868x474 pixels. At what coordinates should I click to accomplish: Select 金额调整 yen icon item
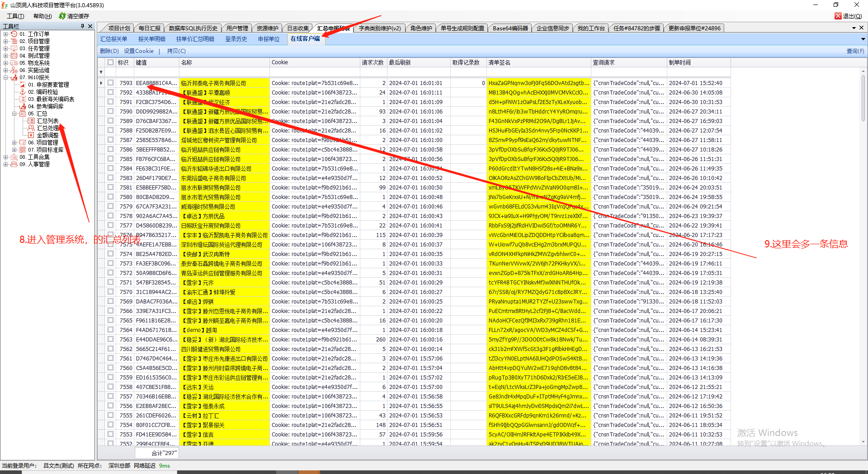[x=31, y=135]
